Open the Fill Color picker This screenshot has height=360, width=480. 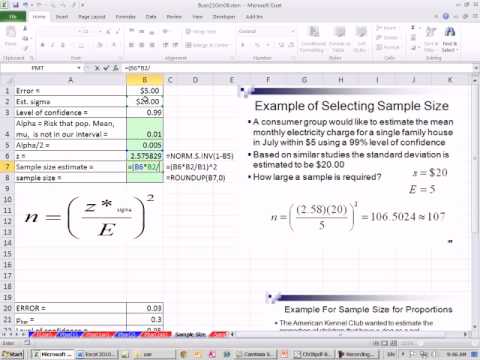[x=100, y=45]
